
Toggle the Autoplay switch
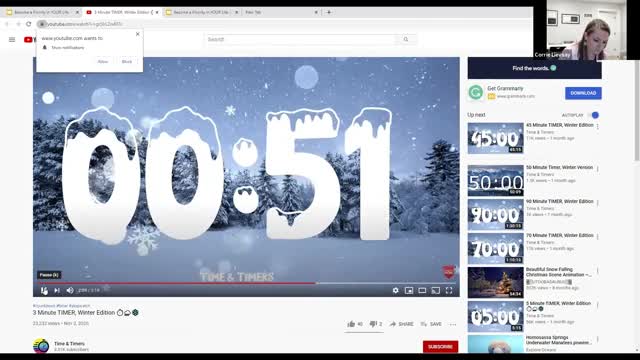pyautogui.click(x=594, y=115)
